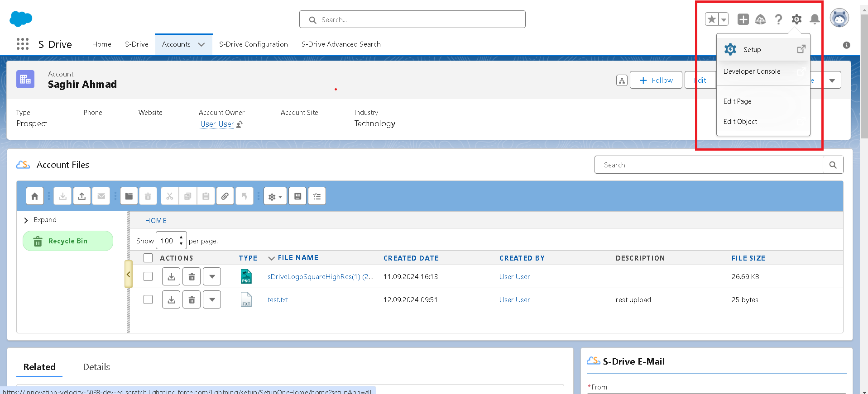Open the S-Drive toolbar gear dropdown
Image resolution: width=868 pixels, height=394 pixels.
coord(275,196)
